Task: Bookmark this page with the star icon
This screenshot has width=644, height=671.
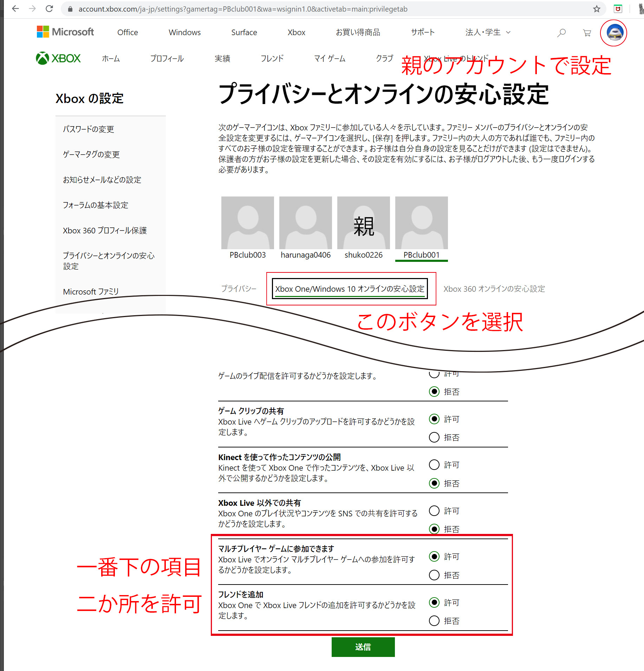Action: point(597,9)
